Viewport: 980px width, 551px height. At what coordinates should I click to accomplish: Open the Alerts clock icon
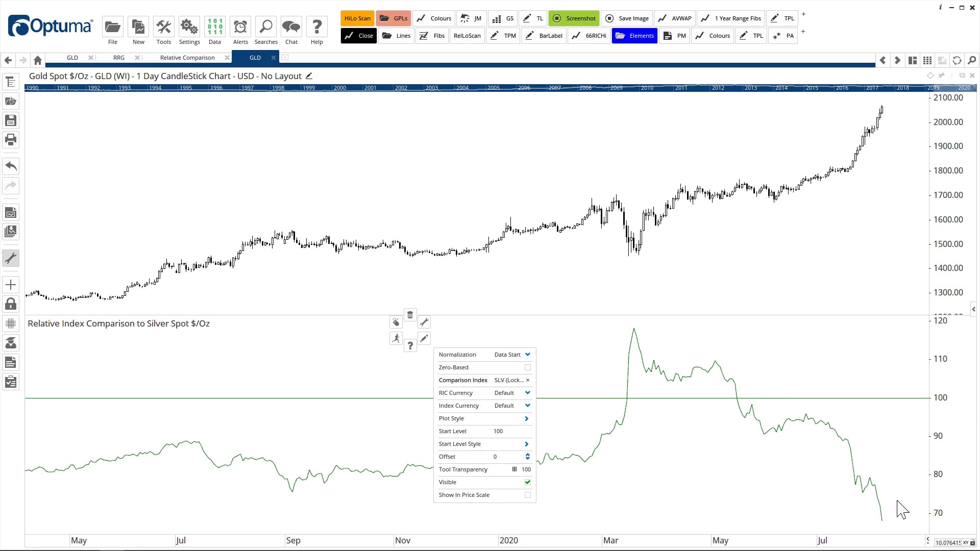(x=240, y=27)
